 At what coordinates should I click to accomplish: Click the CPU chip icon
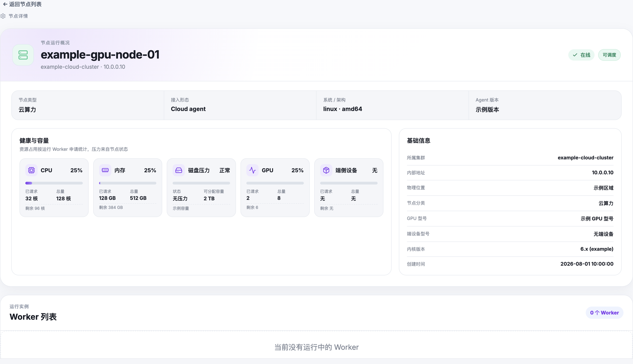[31, 170]
